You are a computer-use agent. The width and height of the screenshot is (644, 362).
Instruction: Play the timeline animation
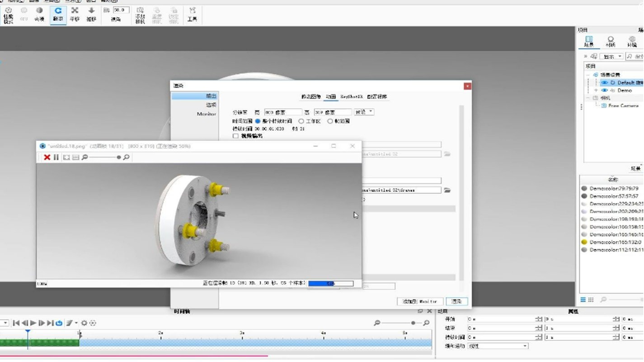33,323
